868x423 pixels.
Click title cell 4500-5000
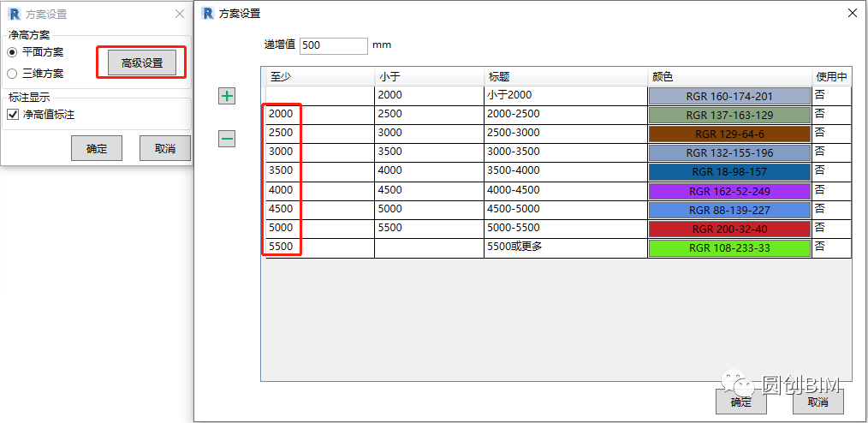click(566, 210)
